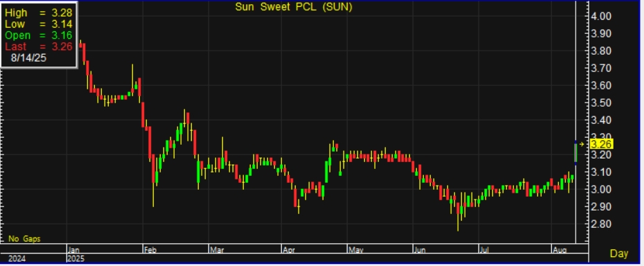This screenshot has width=644, height=266.
Task: Click the Open = 3.16 value
Action: coord(39,35)
